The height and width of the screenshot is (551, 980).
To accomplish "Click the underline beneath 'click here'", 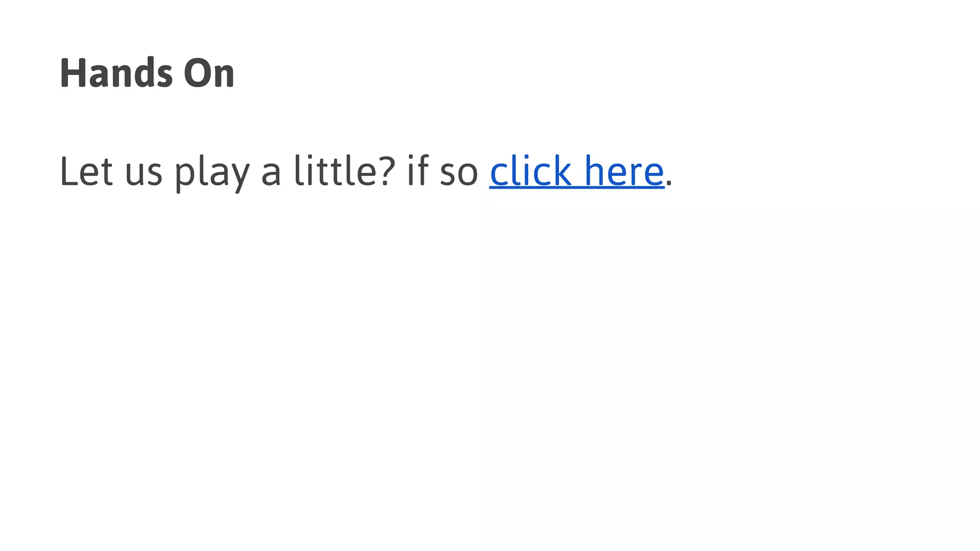I will [x=577, y=188].
